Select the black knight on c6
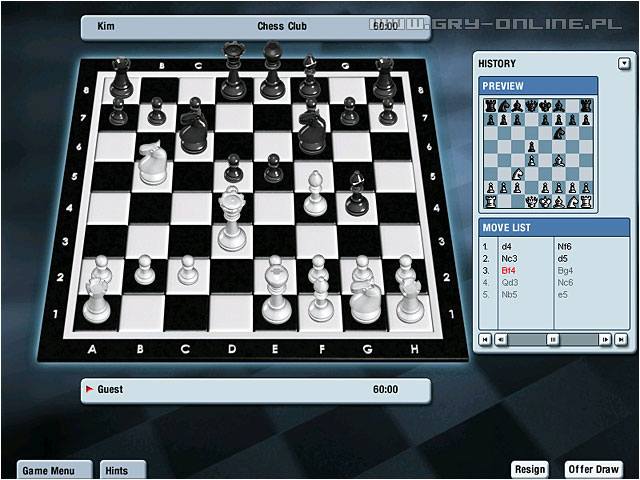The width and height of the screenshot is (640, 480). tap(192, 128)
